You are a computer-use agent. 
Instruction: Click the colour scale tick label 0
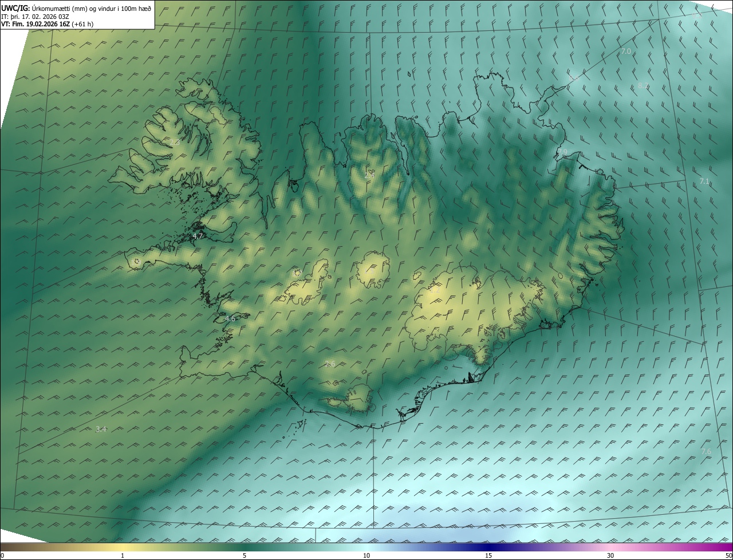click(2, 555)
